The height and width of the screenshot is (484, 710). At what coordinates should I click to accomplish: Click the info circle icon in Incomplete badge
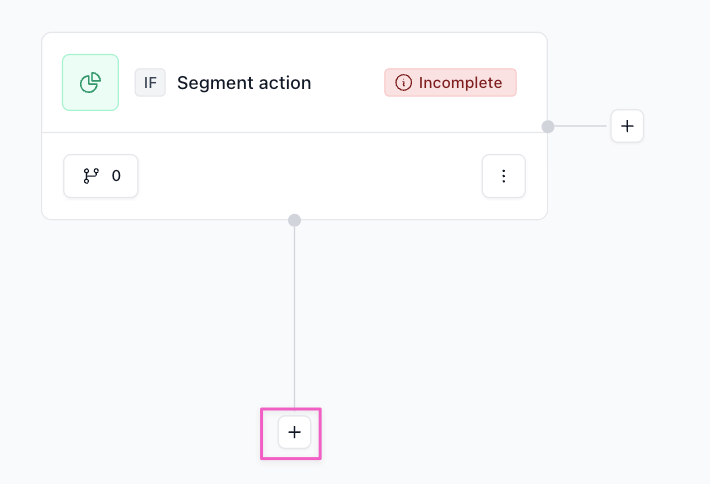pyautogui.click(x=404, y=83)
